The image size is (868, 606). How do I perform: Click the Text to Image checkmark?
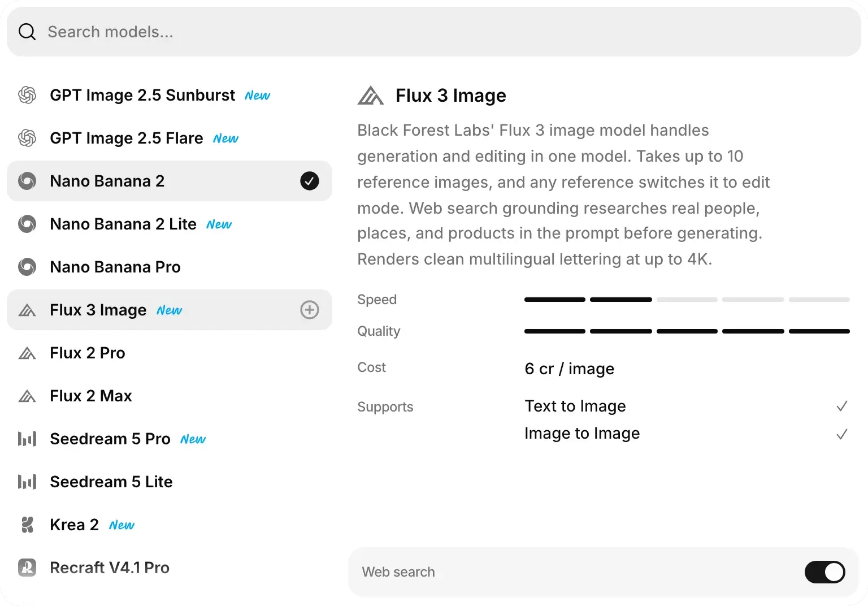[x=842, y=406]
